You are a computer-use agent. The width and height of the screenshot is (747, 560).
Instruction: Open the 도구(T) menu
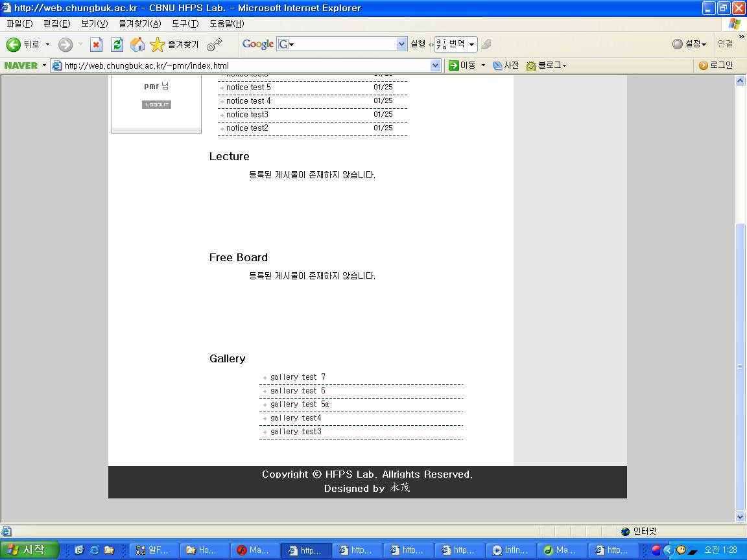pos(185,24)
